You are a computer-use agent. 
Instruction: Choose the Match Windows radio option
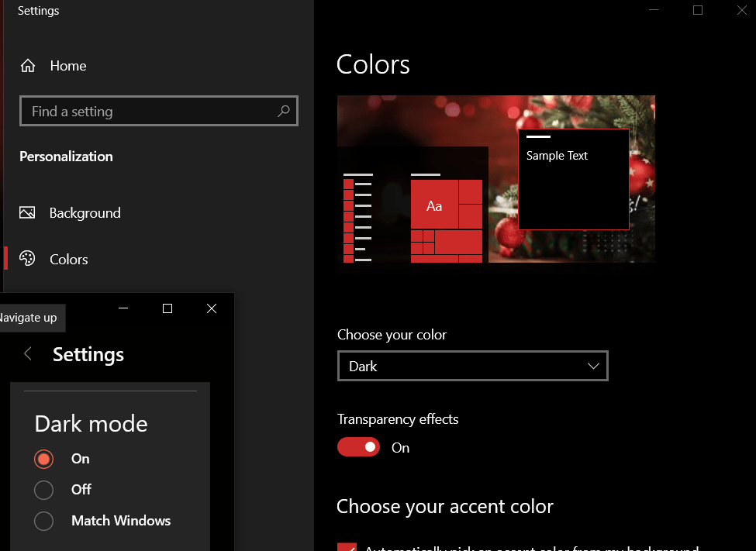(x=43, y=521)
